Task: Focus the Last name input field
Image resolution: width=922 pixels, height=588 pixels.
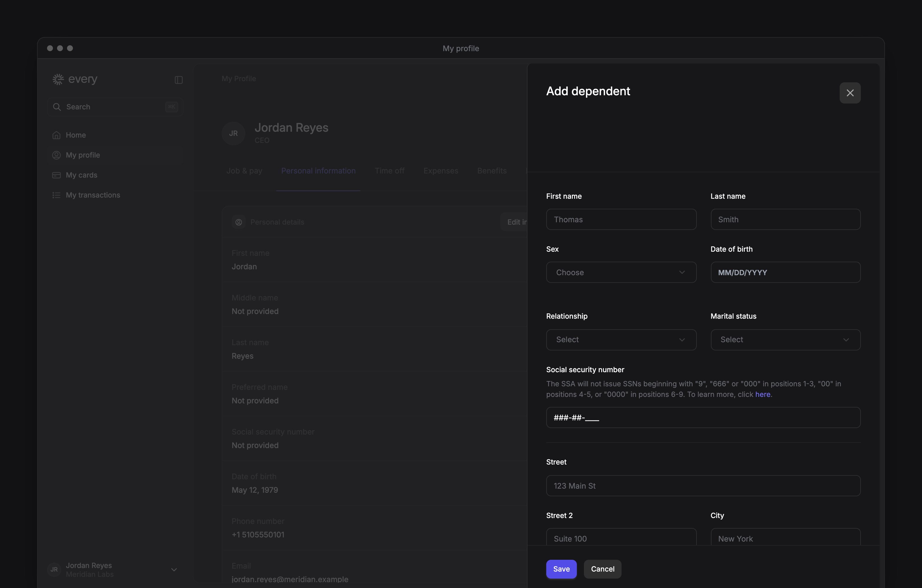Action: coord(785,219)
